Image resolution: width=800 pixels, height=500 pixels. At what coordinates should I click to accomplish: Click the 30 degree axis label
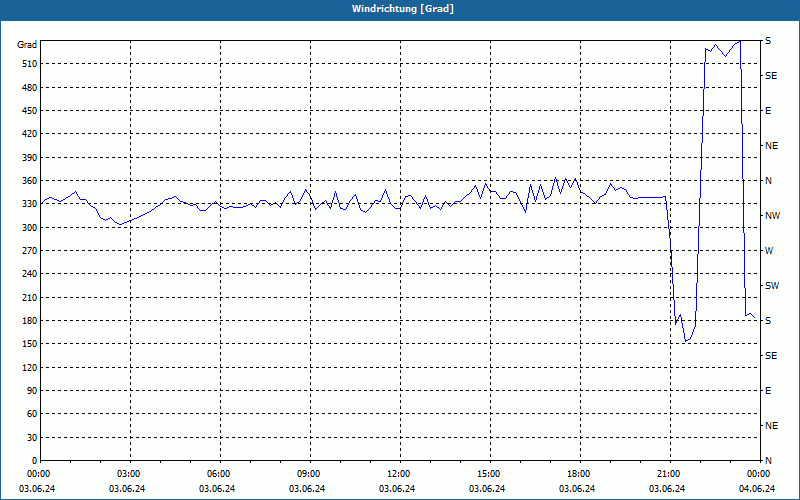pyautogui.click(x=31, y=437)
